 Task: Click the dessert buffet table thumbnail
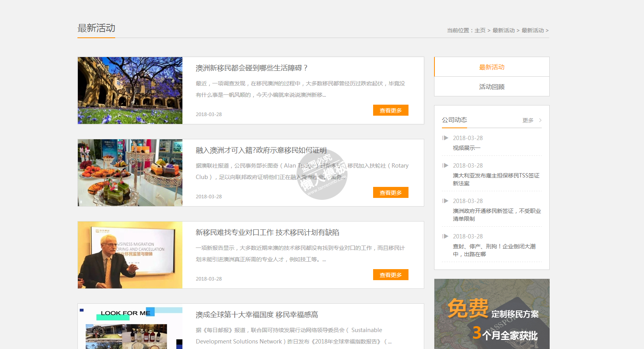[130, 173]
